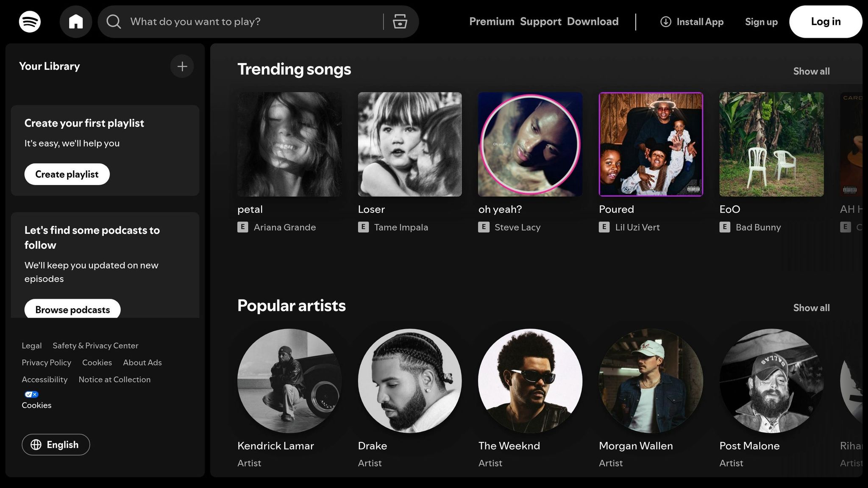Click the Install App download icon
This screenshot has height=488, width=868.
point(666,22)
